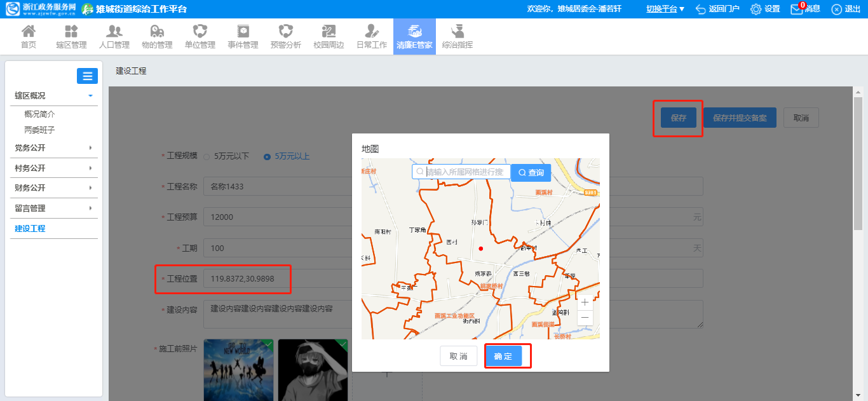Screen dimensions: 868x401
Task: Collapse the 辖区概况 sidebar section
Action: click(54, 96)
